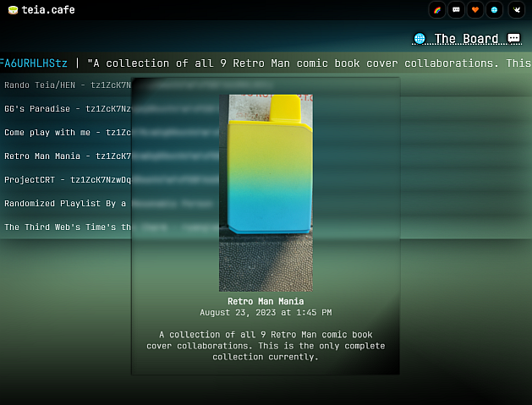
Task: Click the teia.cafe cake logo icon
Action: [x=13, y=10]
